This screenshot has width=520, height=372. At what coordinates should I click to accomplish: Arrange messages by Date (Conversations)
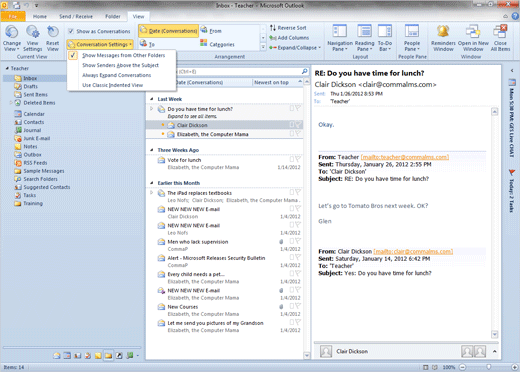click(x=169, y=31)
